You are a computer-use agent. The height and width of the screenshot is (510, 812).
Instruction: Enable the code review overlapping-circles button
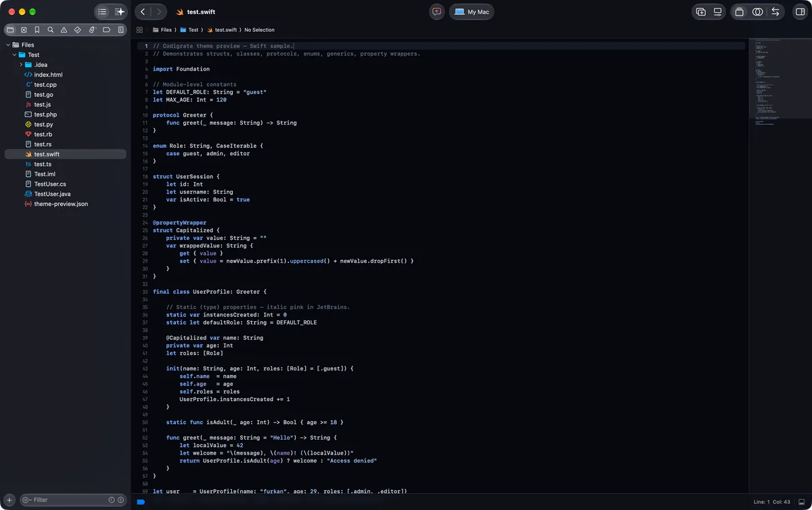[x=757, y=12]
